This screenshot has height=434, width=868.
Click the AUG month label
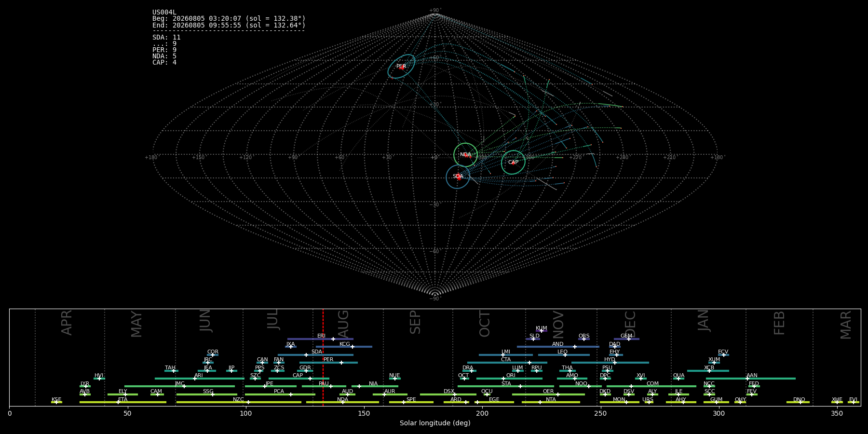point(343,324)
